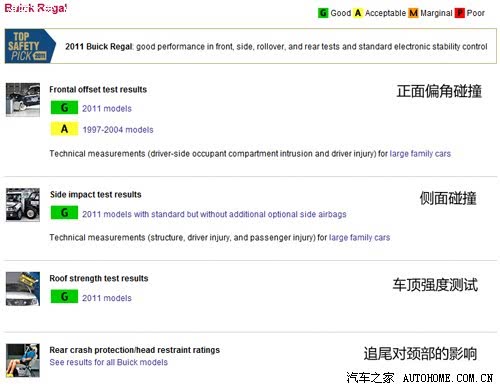Open See results for all Buick models

(109, 362)
